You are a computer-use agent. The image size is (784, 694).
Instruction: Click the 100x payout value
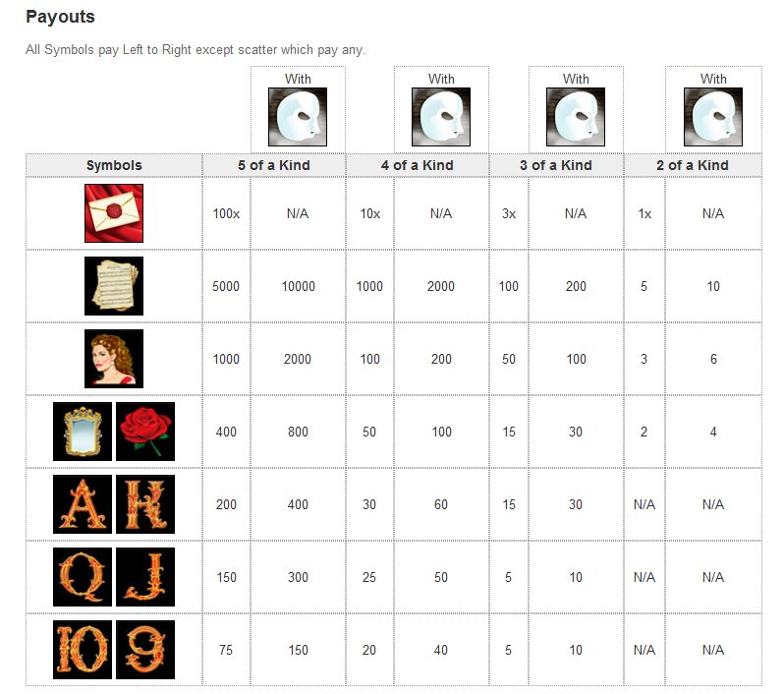tap(226, 213)
